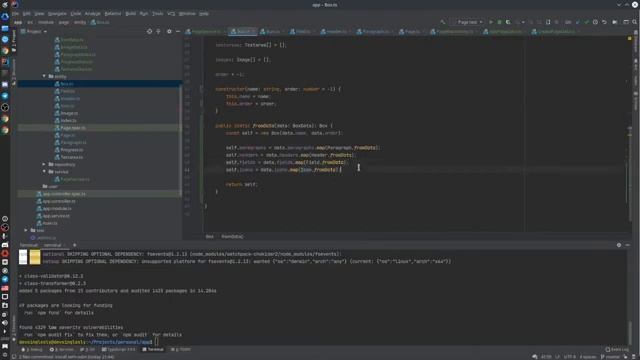The image size is (640, 360).
Task: Open the Project side tool window stripe button
Action: coord(13,41)
